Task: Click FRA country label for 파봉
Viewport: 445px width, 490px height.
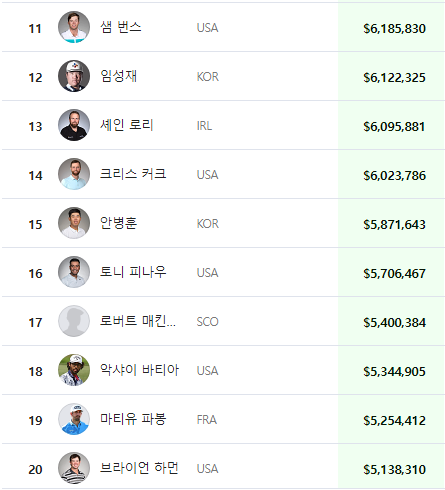Action: tap(207, 420)
